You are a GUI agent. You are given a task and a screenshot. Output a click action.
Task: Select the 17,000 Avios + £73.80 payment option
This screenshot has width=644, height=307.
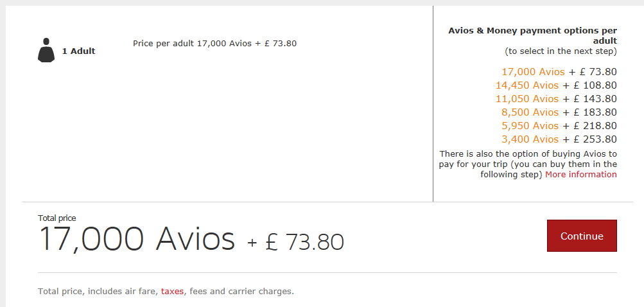(x=559, y=72)
